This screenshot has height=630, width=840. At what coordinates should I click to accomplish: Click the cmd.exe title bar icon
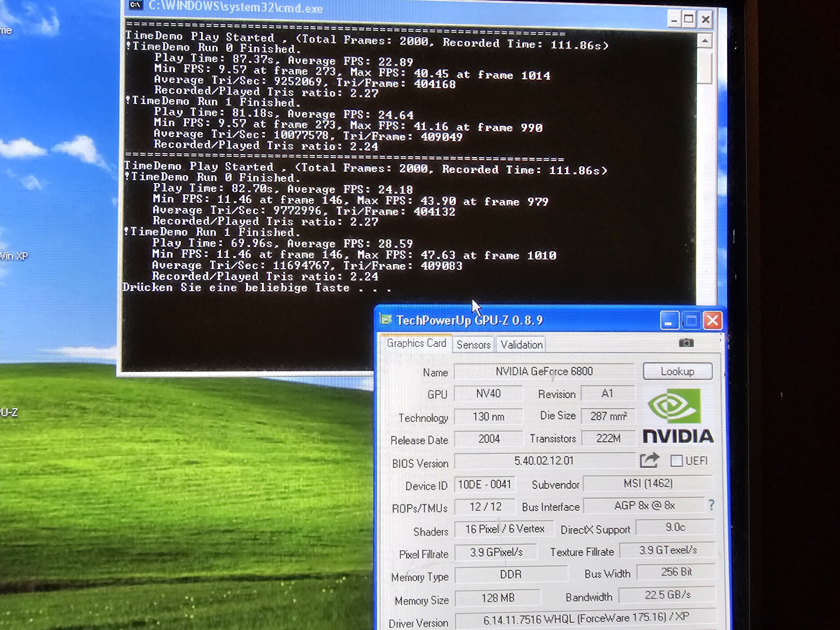tap(136, 5)
